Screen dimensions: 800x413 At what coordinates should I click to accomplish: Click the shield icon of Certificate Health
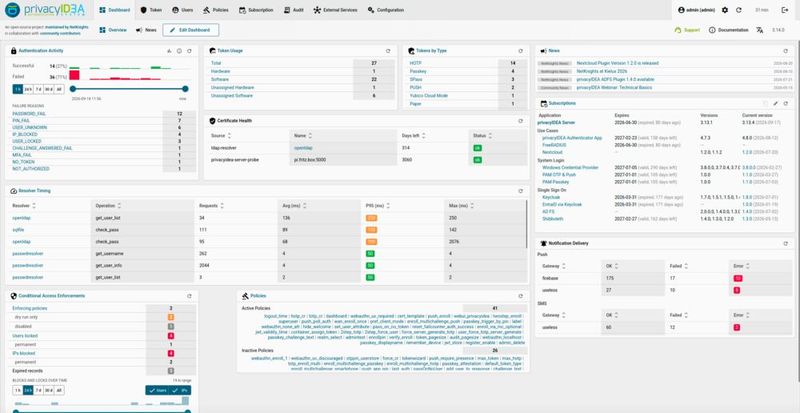pyautogui.click(x=212, y=121)
